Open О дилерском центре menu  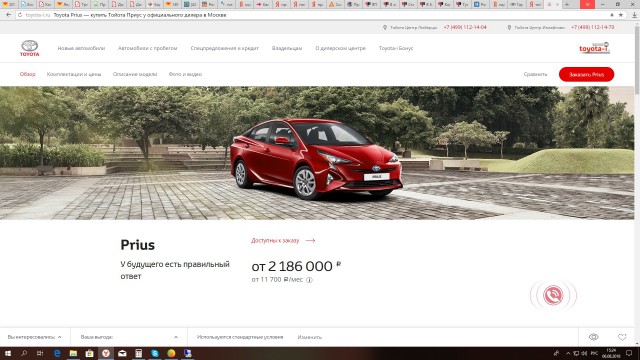tap(340, 48)
